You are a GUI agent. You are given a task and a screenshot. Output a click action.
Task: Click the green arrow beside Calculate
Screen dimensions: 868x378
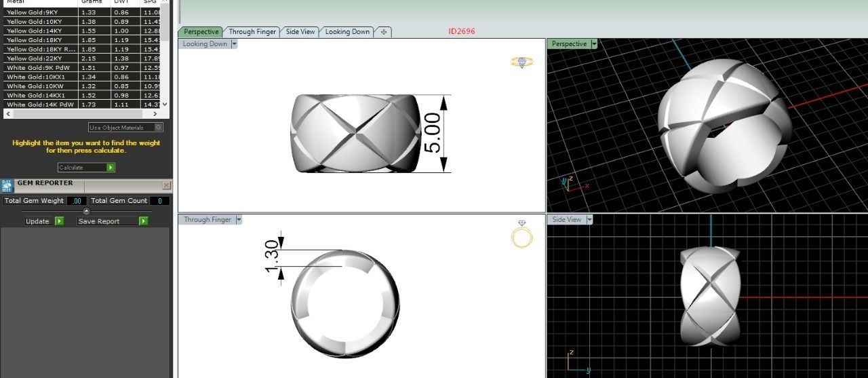point(111,168)
